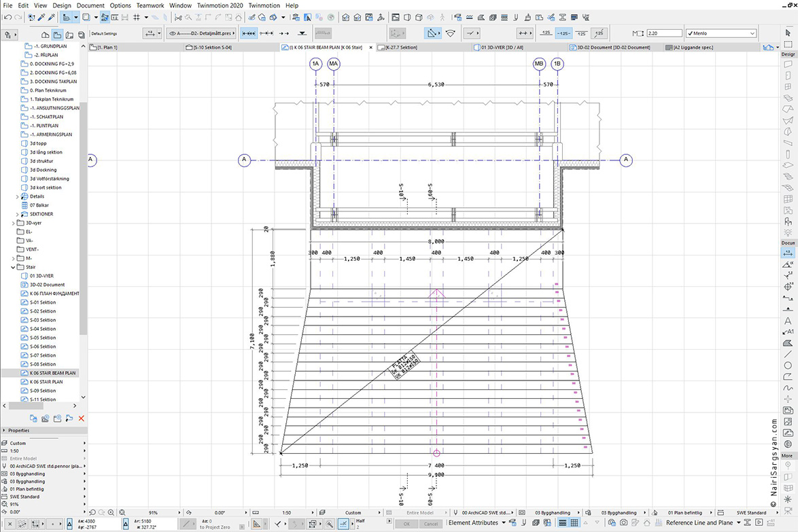Choose the Text tool letter A

[788, 321]
